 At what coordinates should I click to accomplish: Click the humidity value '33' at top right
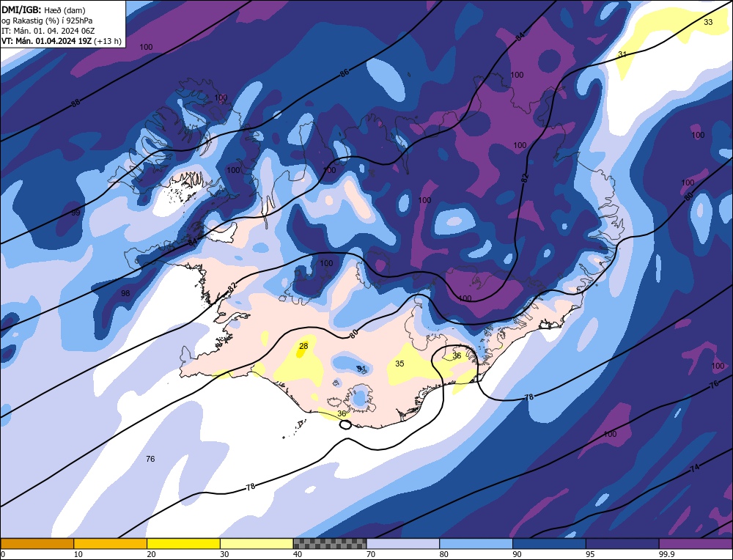click(708, 22)
